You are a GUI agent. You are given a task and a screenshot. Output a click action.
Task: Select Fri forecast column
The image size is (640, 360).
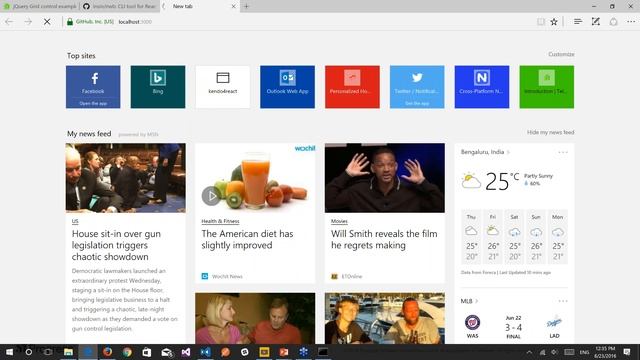493,237
